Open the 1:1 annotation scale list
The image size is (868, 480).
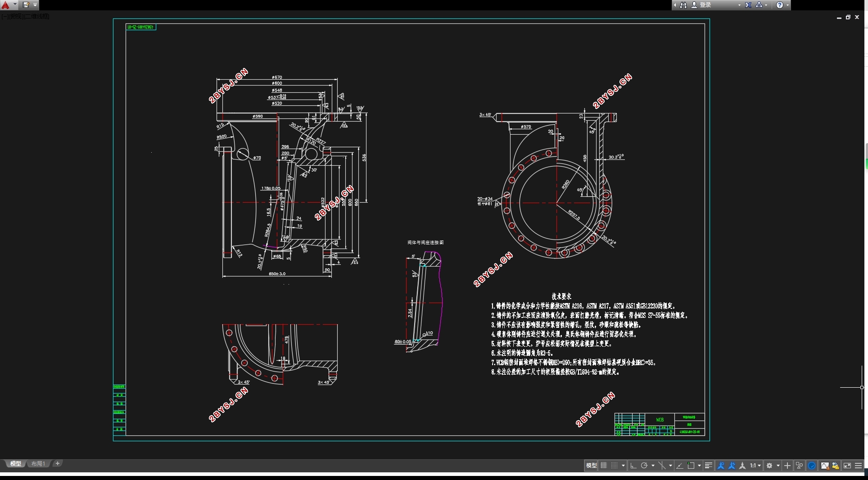[x=755, y=466]
